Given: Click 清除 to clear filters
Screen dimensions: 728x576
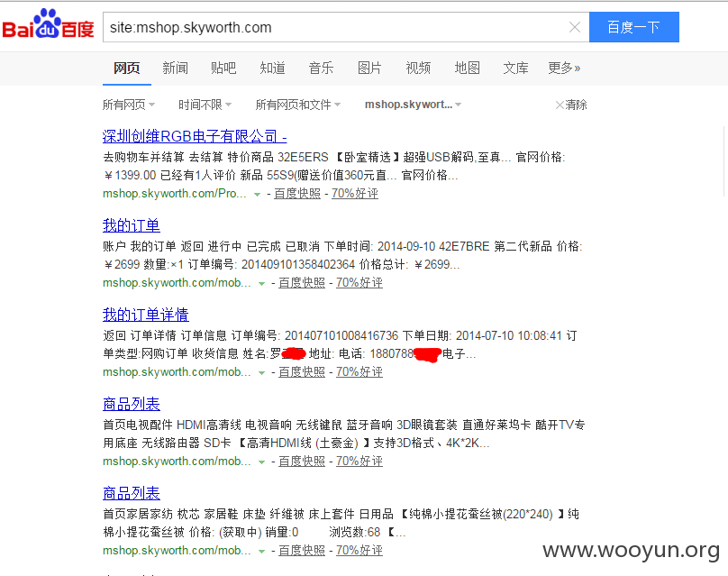Looking at the screenshot, I should 571,105.
